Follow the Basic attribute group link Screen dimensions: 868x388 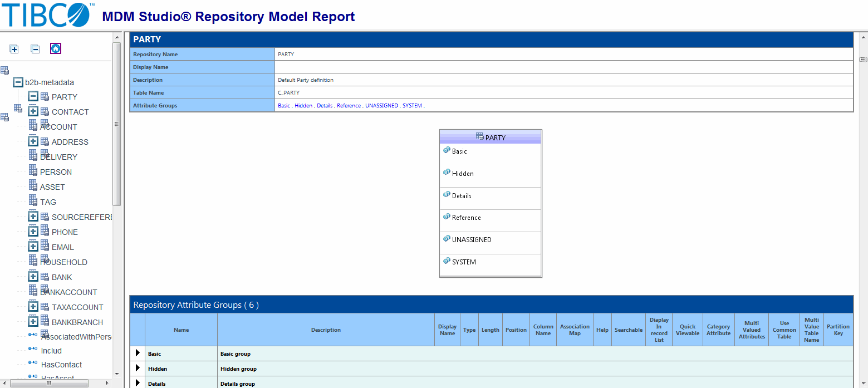pos(284,105)
